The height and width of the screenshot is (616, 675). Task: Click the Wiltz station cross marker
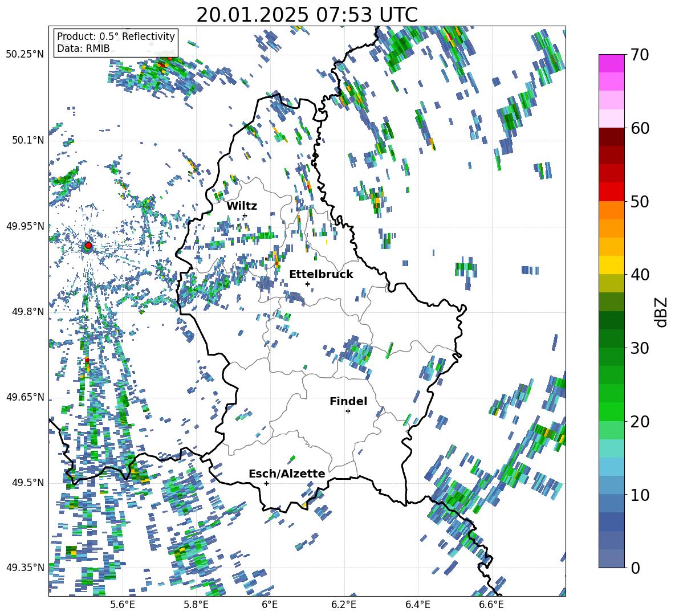tap(245, 215)
